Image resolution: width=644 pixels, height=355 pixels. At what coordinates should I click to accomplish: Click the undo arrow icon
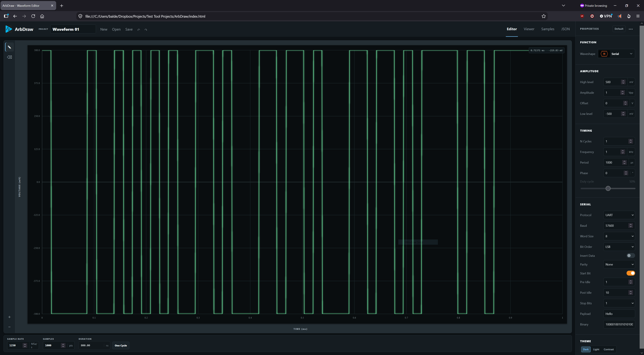click(x=139, y=30)
